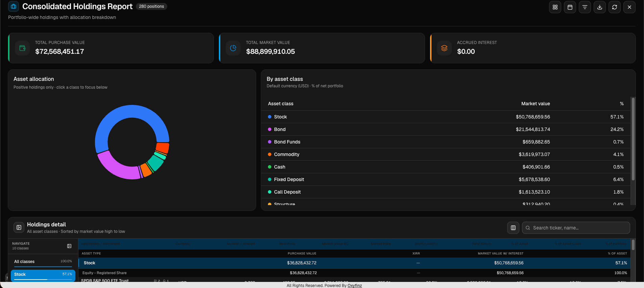Refresh the consolidated holdings report
This screenshot has width=644, height=288.
click(x=615, y=7)
